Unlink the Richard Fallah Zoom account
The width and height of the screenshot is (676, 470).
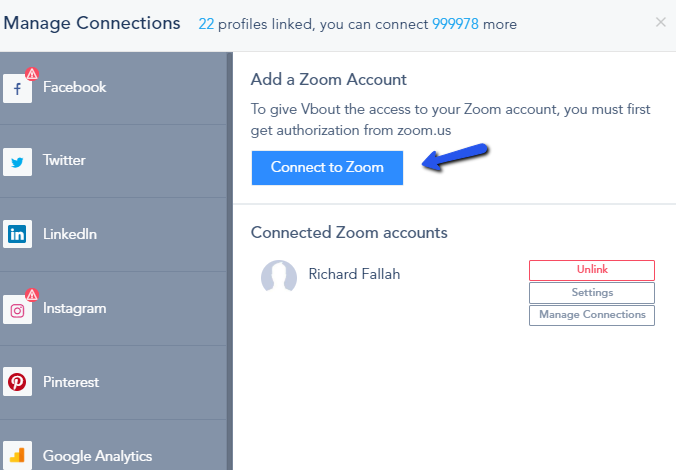[591, 270]
